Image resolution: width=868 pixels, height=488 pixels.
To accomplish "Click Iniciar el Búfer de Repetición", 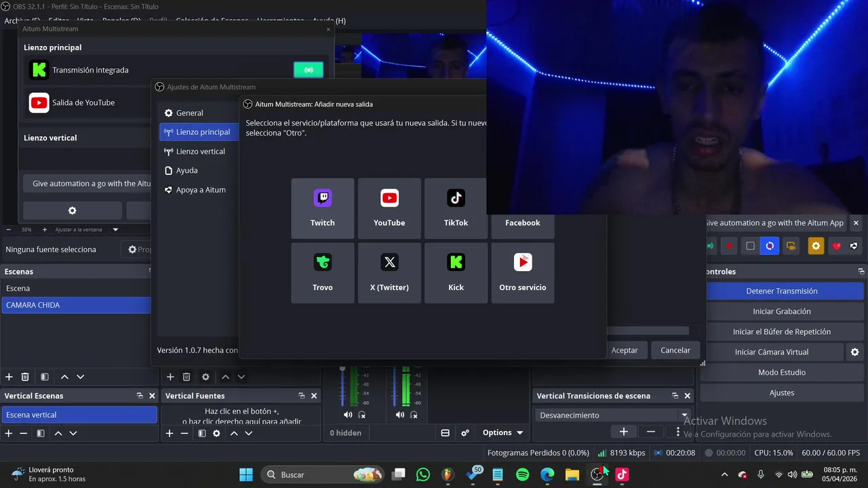I will coord(782,331).
